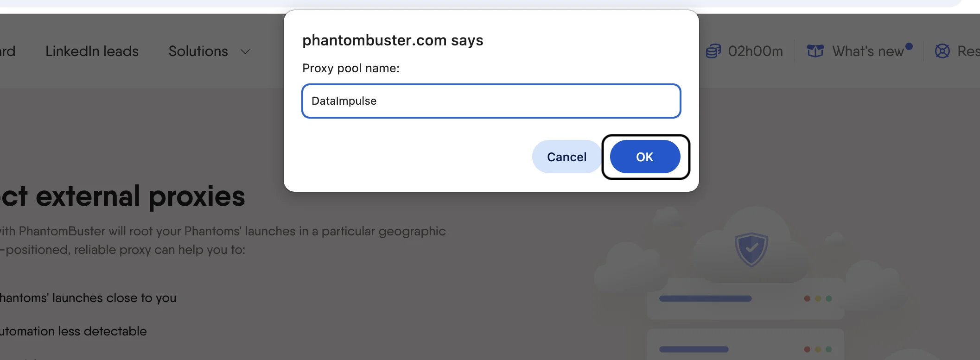The image size is (980, 360).
Task: Select the 'automation less detectable' text
Action: coord(73,331)
